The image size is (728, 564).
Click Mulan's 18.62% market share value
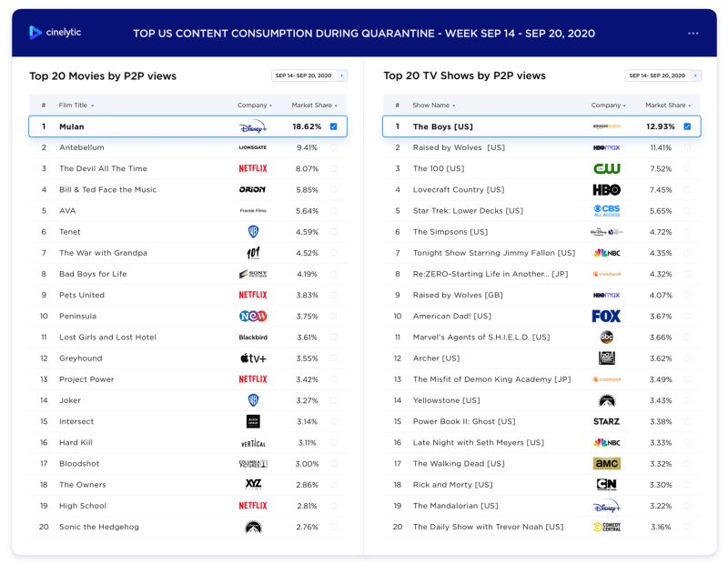(x=307, y=126)
